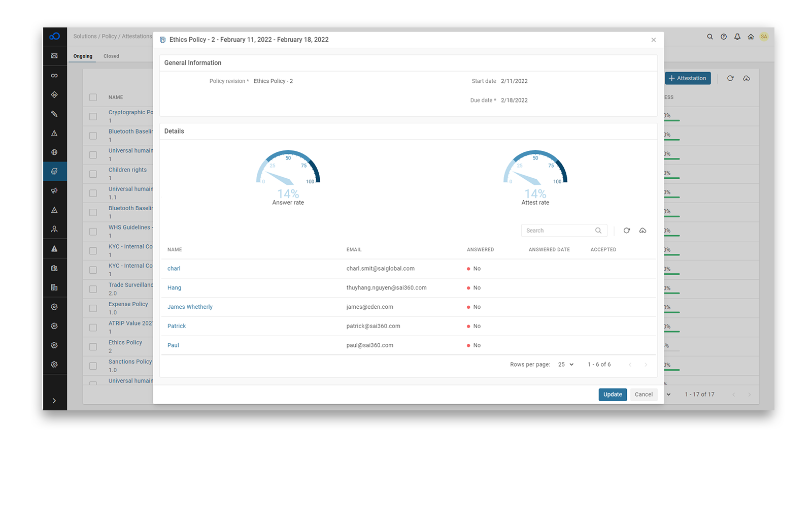
Task: Open the help question-mark icon
Action: [724, 37]
